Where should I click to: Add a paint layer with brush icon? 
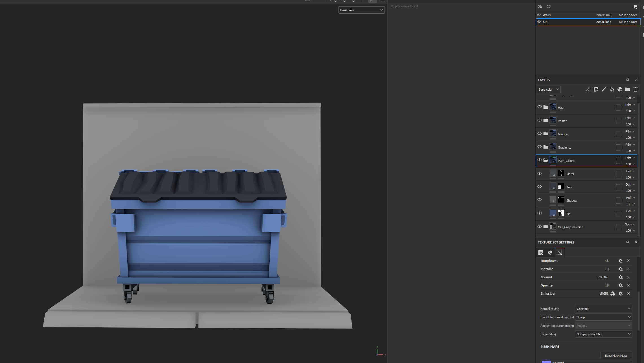point(604,90)
